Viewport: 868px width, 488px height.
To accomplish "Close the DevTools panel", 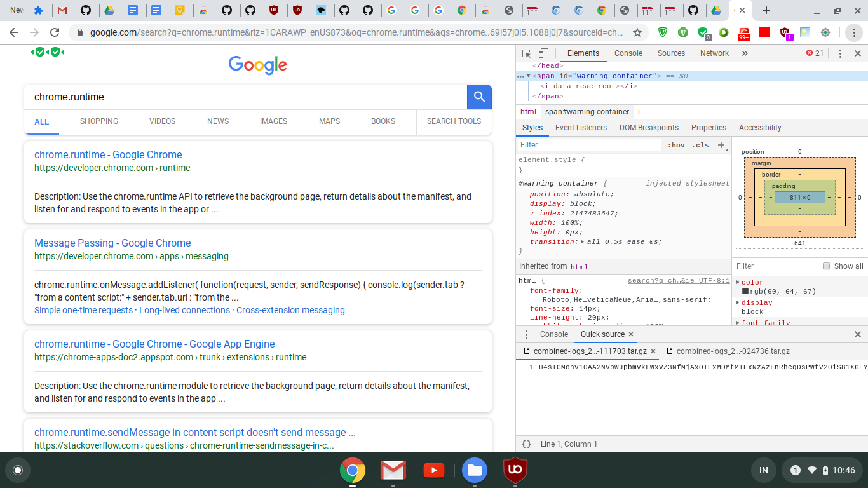I will [x=857, y=53].
